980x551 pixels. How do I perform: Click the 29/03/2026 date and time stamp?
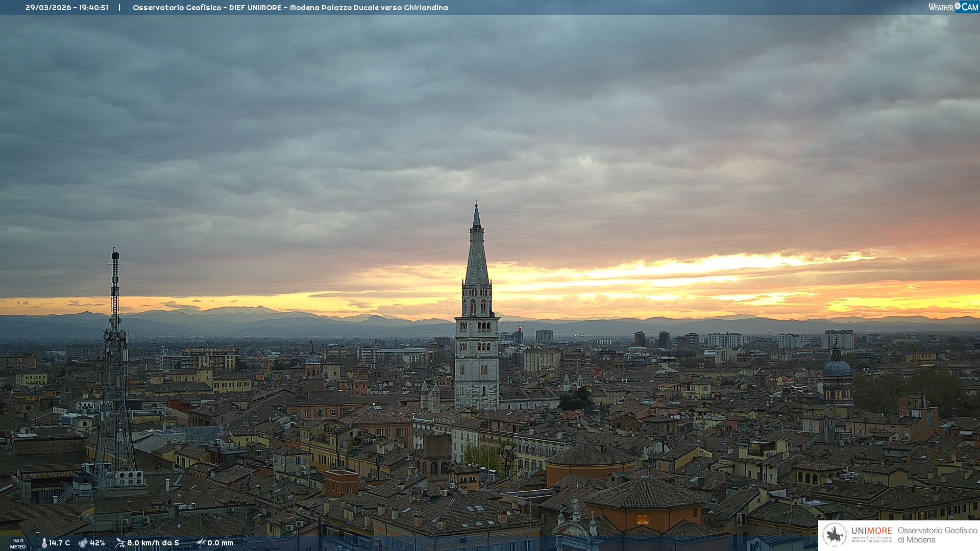click(x=67, y=8)
